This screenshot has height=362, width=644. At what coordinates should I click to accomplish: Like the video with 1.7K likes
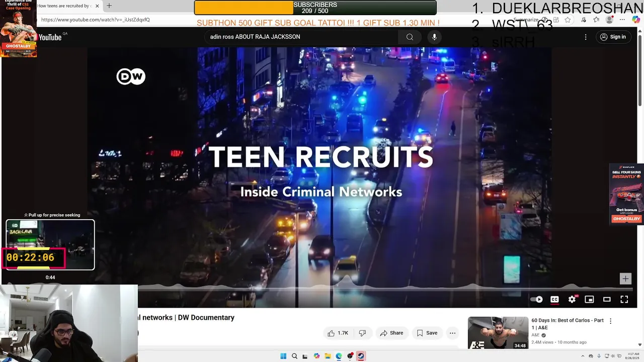point(338,333)
